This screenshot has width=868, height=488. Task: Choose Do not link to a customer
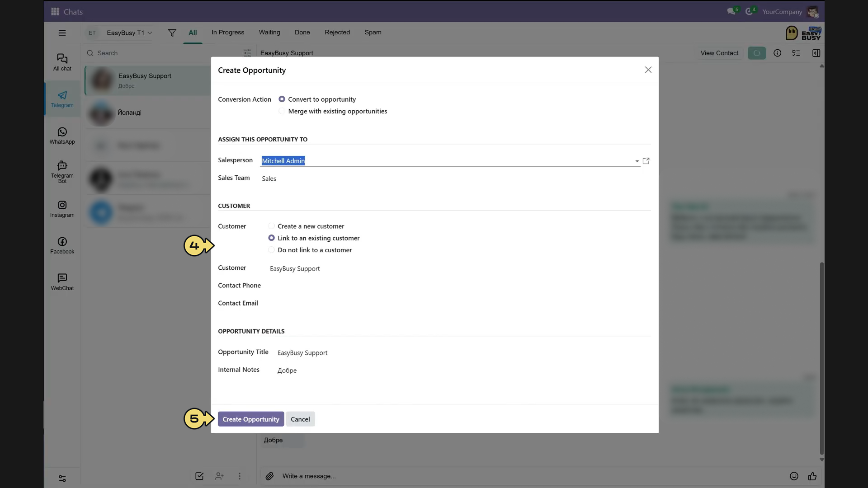pos(271,250)
